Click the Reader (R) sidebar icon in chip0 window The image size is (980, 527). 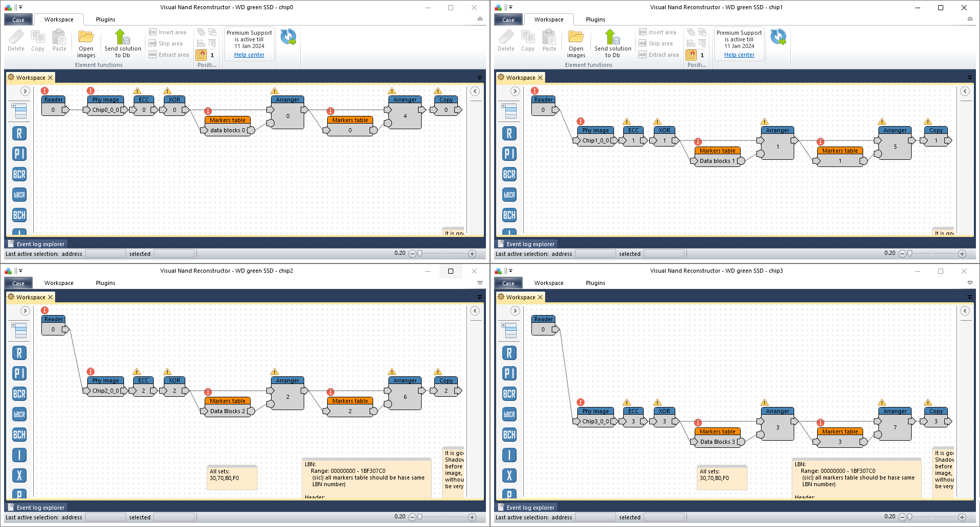point(19,134)
